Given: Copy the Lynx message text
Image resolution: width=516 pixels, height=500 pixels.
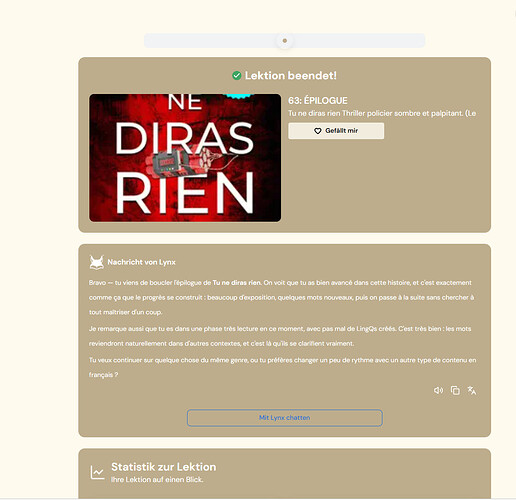Looking at the screenshot, I should click(x=455, y=390).
